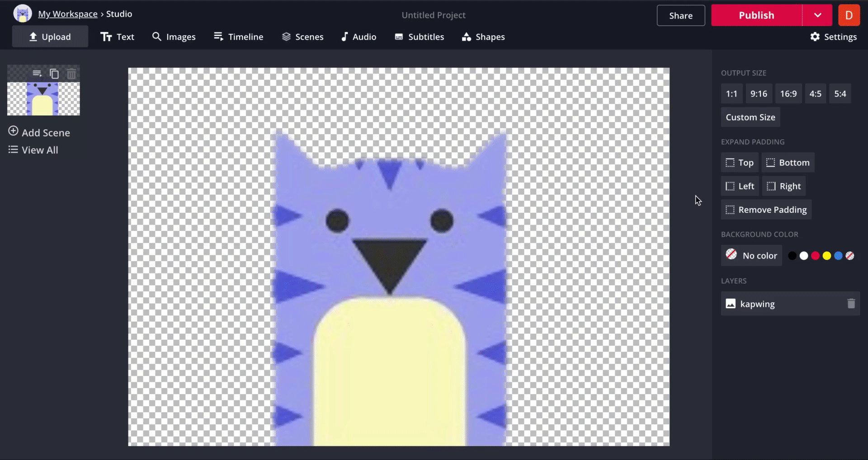Open the custom color picker swatch
The image size is (868, 460).
(x=850, y=256)
